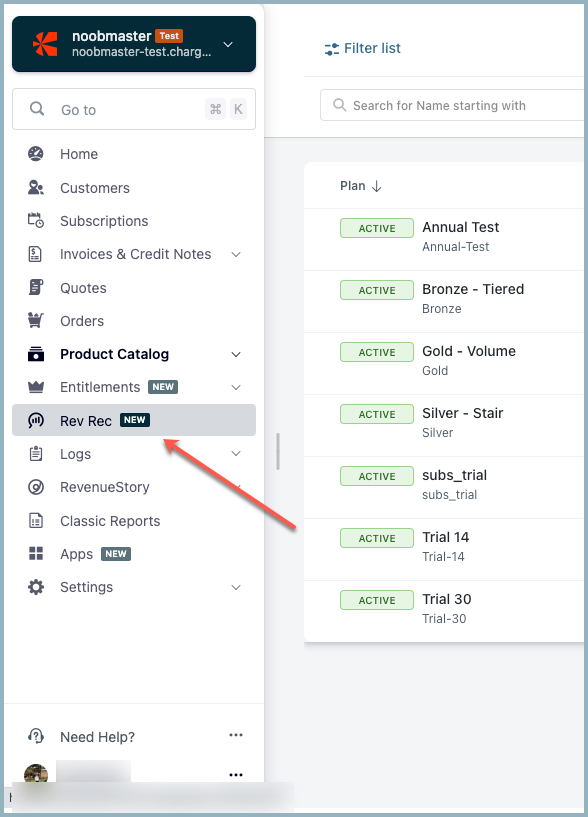Open Customers via its people icon
Image resolution: width=588 pixels, height=817 pixels.
[35, 188]
